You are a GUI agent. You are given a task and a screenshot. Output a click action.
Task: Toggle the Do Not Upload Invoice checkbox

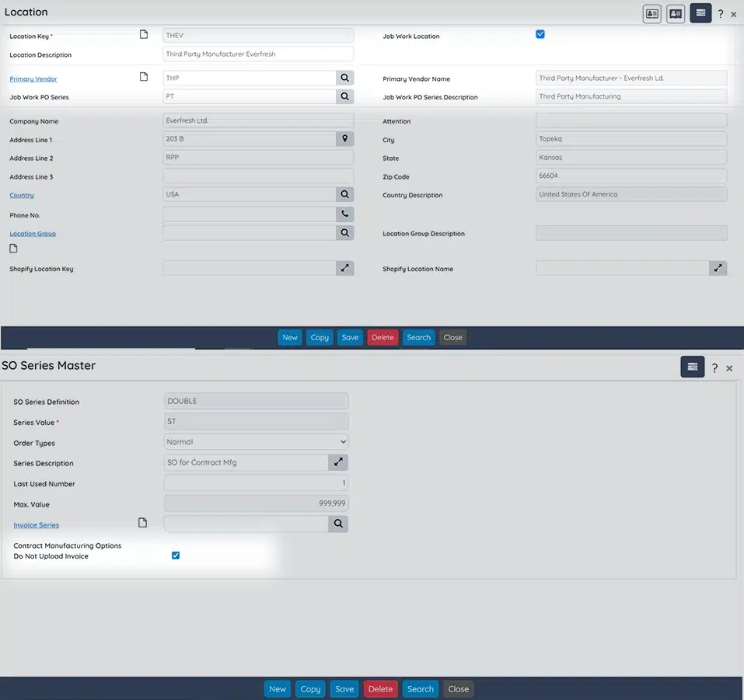[x=176, y=555]
